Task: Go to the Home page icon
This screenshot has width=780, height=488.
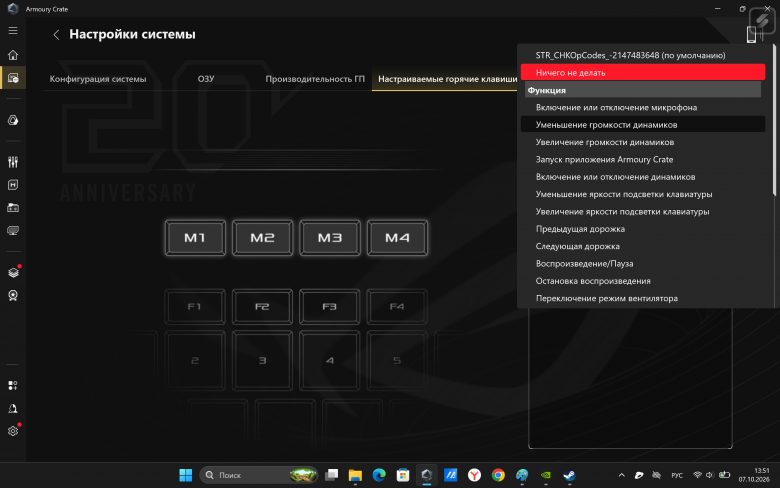Action: (13, 55)
